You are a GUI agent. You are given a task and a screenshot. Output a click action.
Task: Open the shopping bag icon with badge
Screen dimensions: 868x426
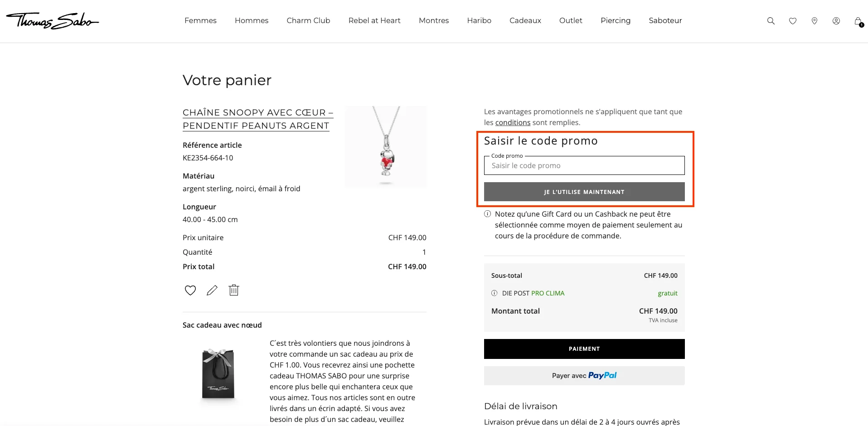click(857, 22)
